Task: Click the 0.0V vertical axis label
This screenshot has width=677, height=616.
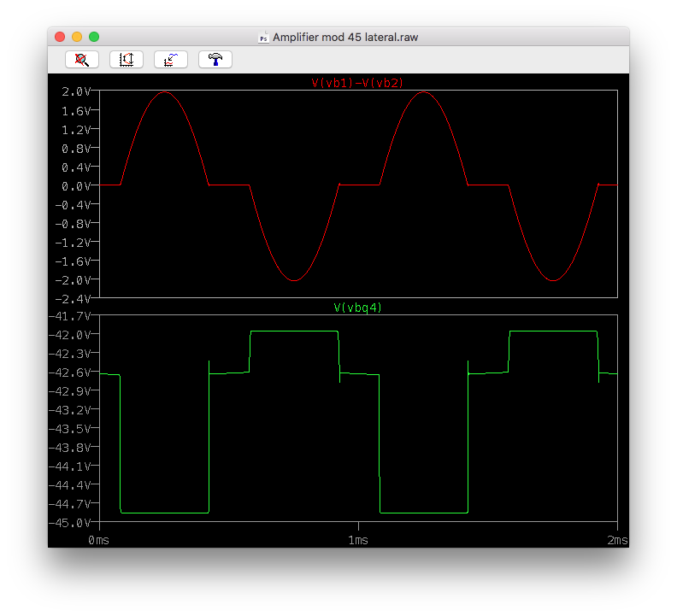Action: [x=76, y=186]
